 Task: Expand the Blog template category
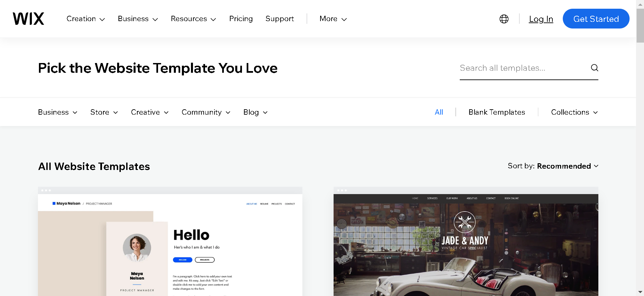(x=255, y=112)
